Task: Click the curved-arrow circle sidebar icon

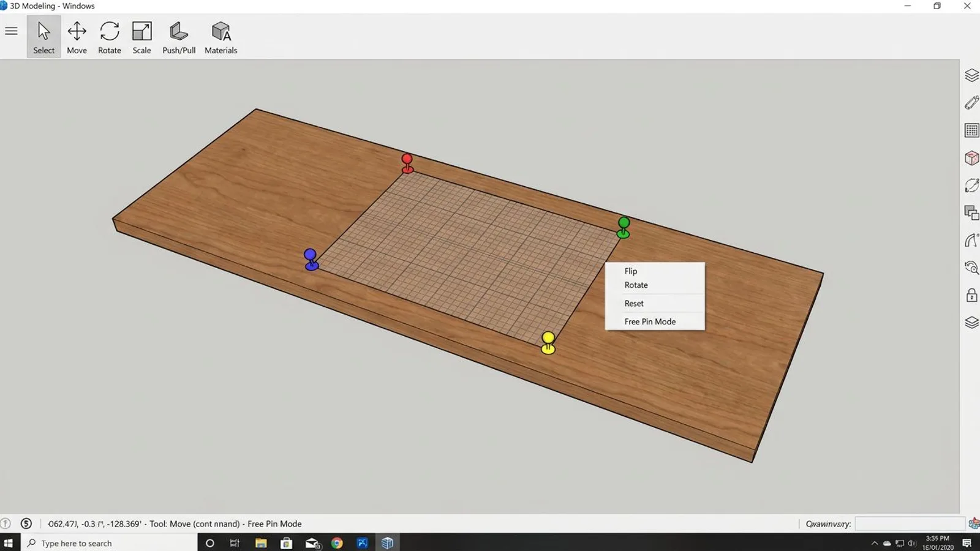Action: point(971,185)
